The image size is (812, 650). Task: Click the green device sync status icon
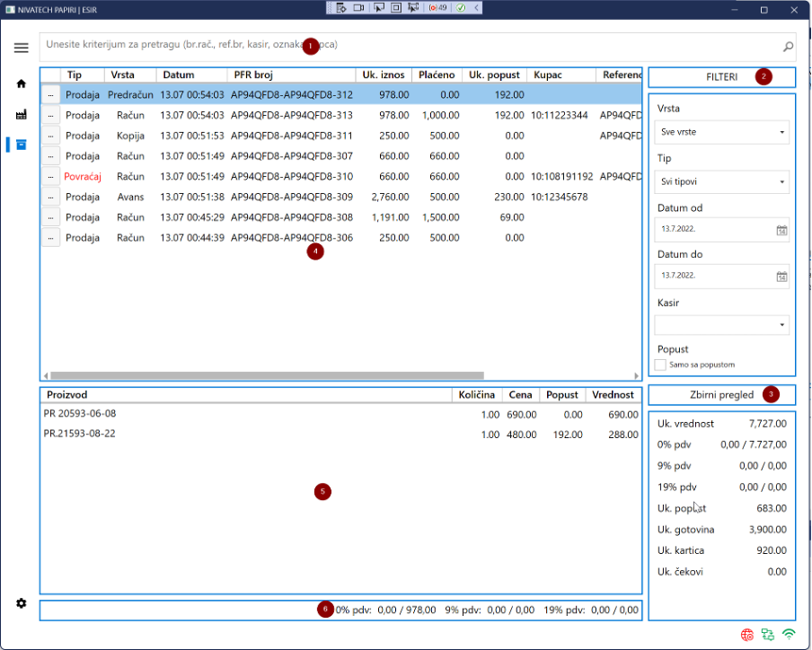767,635
